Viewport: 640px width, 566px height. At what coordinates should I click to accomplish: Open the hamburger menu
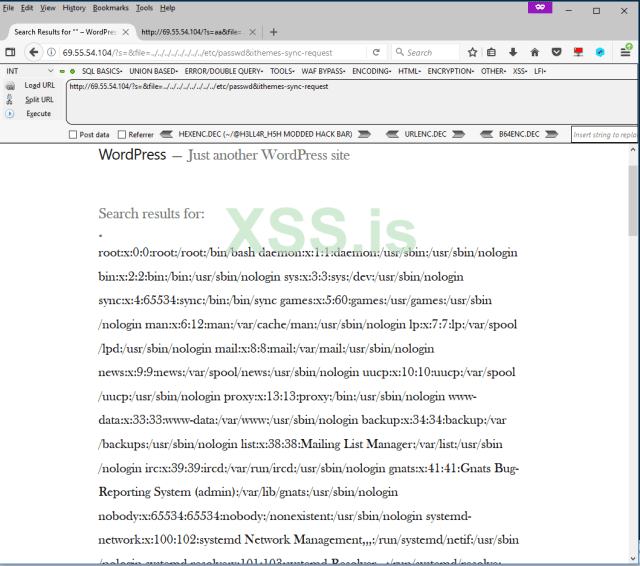[625, 52]
